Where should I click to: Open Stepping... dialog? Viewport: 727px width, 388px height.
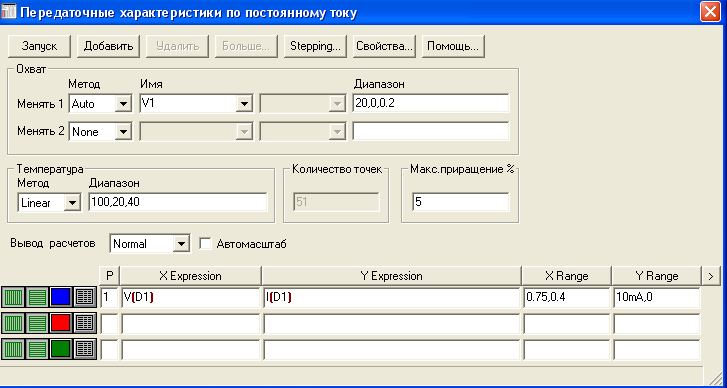(315, 46)
